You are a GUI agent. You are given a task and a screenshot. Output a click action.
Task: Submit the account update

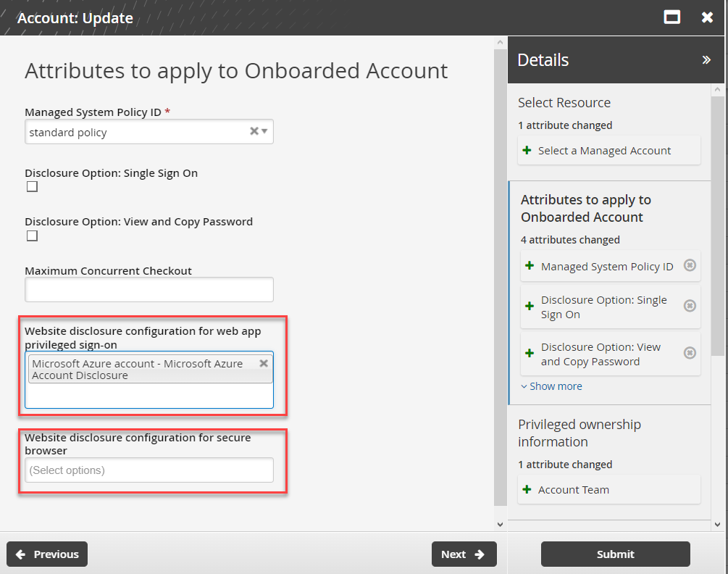pos(615,554)
